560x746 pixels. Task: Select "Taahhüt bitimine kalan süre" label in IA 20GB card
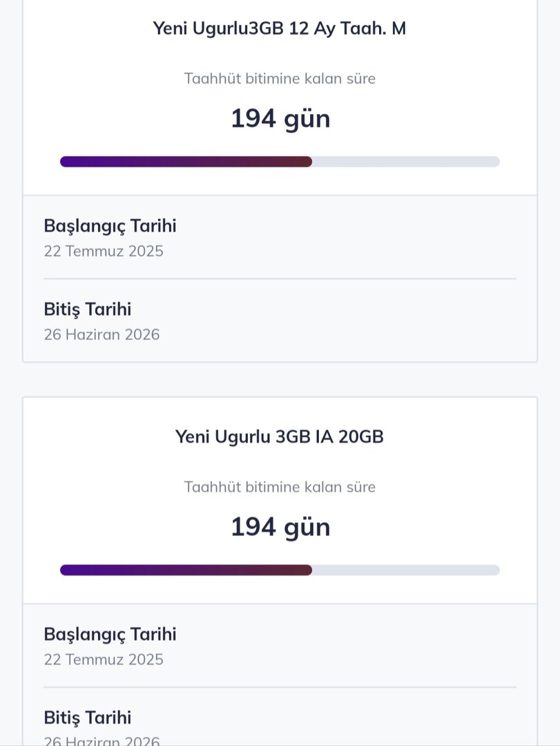coord(280,487)
